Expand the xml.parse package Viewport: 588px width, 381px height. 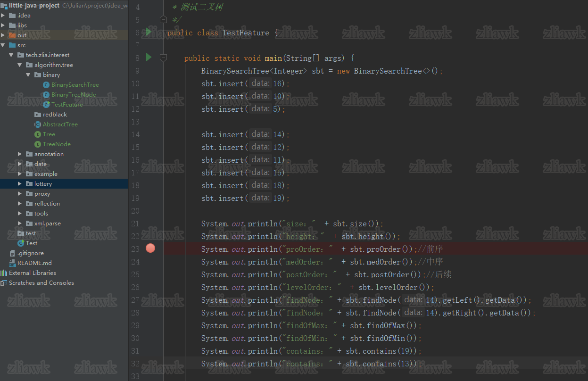point(20,224)
